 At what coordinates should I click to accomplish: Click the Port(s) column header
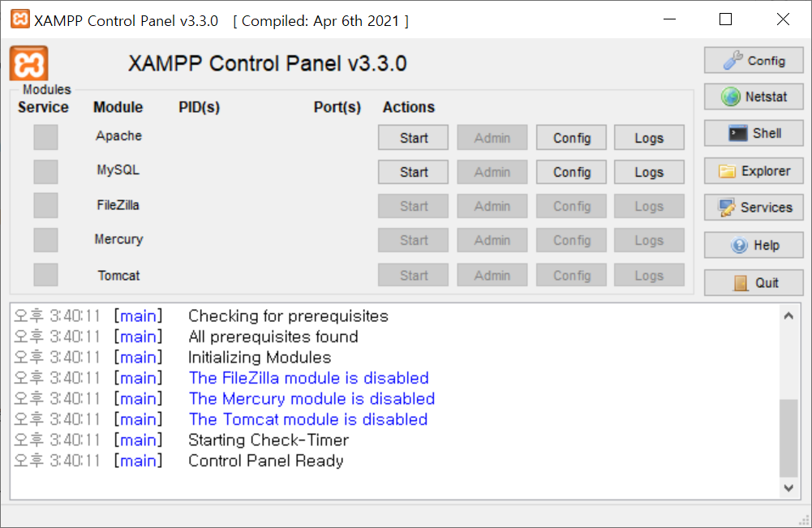click(337, 107)
